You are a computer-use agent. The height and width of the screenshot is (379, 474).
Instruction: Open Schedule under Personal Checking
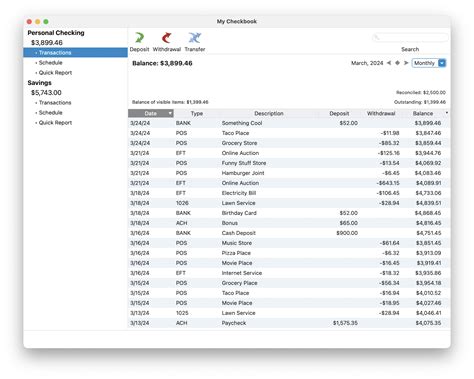pos(50,63)
